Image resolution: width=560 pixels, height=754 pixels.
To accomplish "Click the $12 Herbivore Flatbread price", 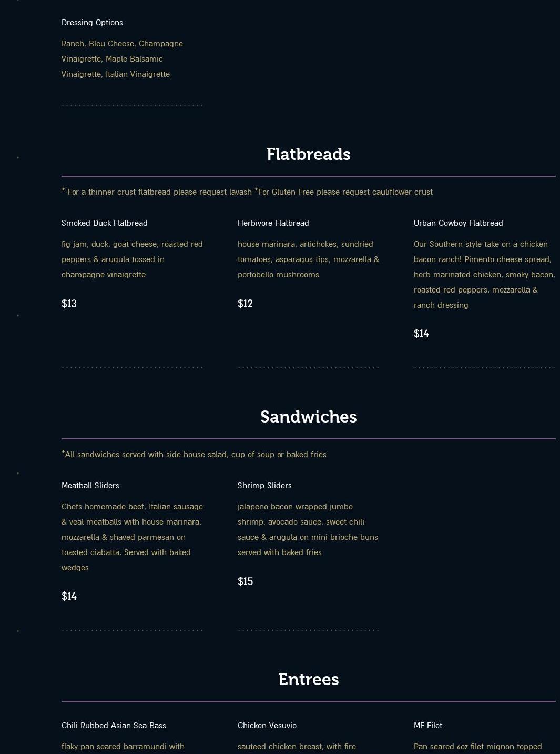I will (245, 304).
